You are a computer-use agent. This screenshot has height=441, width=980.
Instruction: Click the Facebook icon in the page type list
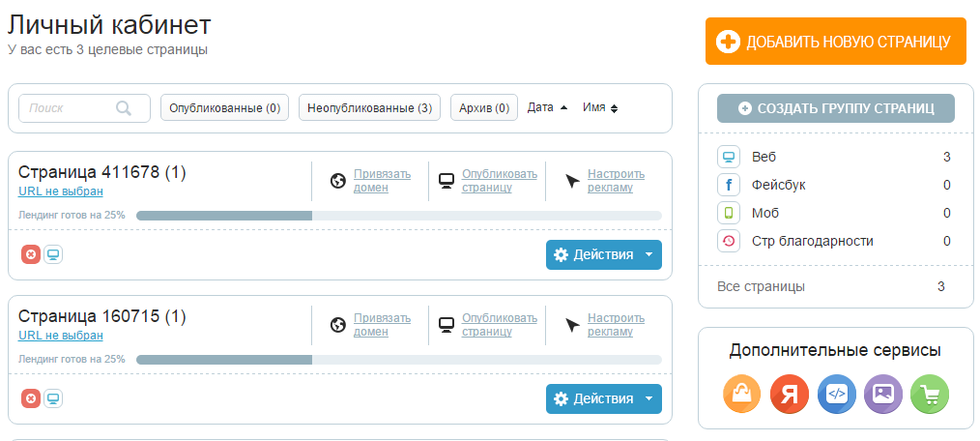[728, 185]
